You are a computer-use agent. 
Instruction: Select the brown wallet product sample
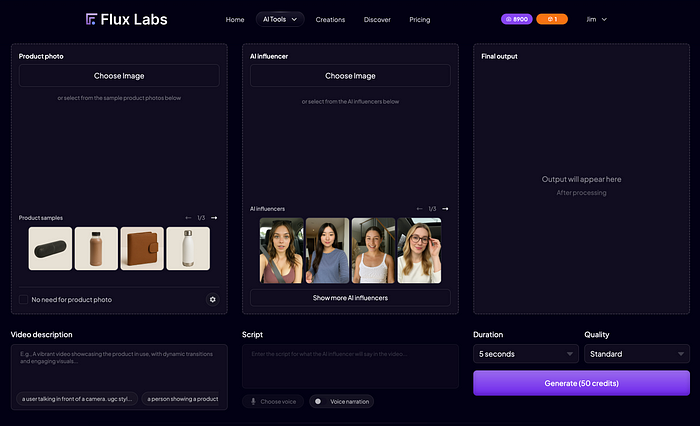(142, 248)
